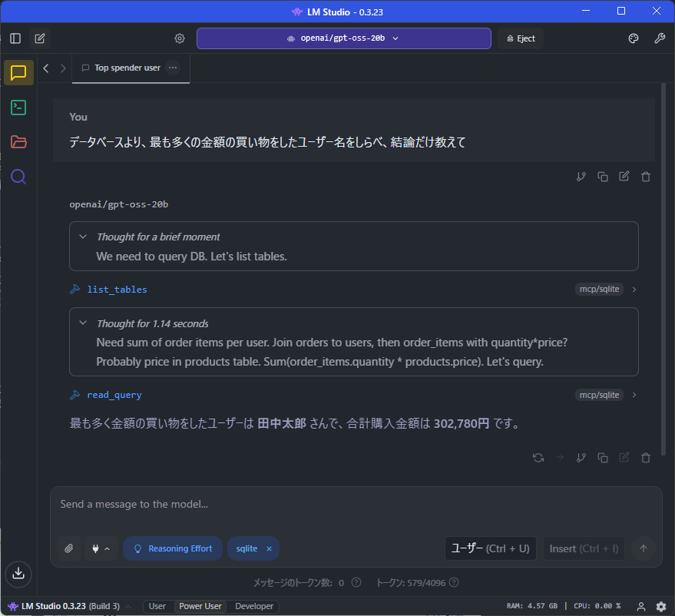The height and width of the screenshot is (616, 675).
Task: Click the Eject model button
Action: coord(521,38)
